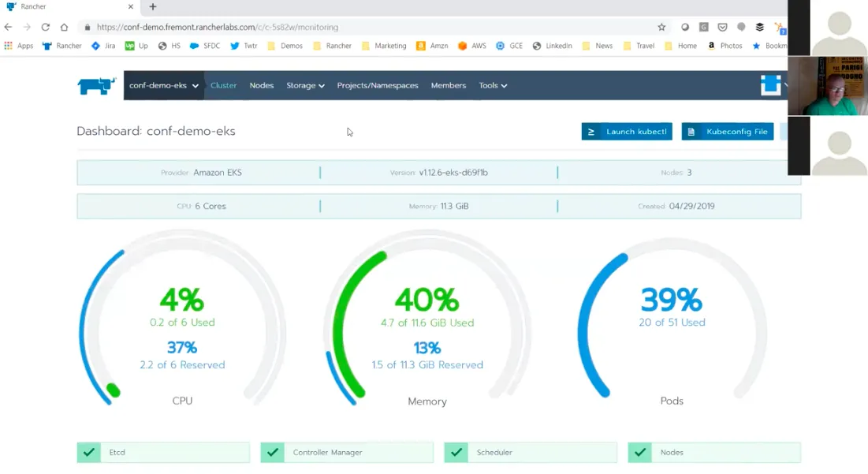Viewport: 868px width, 474px height.
Task: Open the Jira bookmark
Action: [103, 46]
